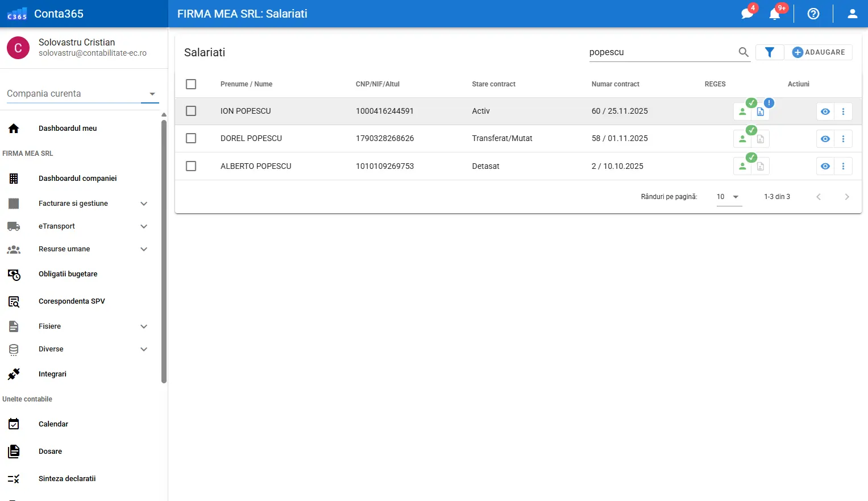
Task: Open the user account icon
Action: click(852, 14)
